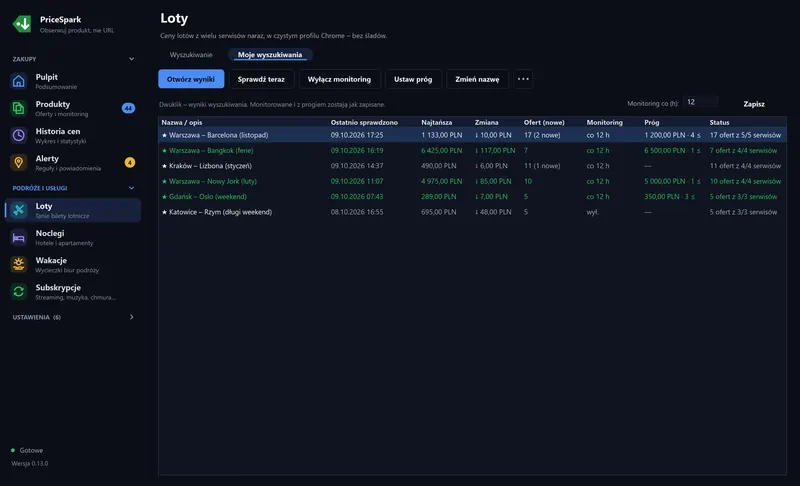Image resolution: width=800 pixels, height=486 pixels.
Task: Select Gdańsk – Oslo (weekend) row name
Action: 208,196
